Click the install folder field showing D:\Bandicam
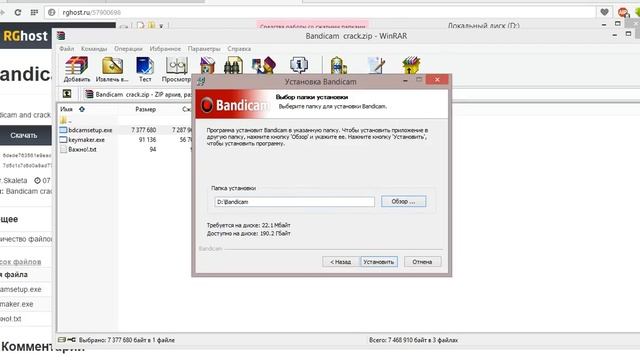The image size is (640, 360). [294, 202]
